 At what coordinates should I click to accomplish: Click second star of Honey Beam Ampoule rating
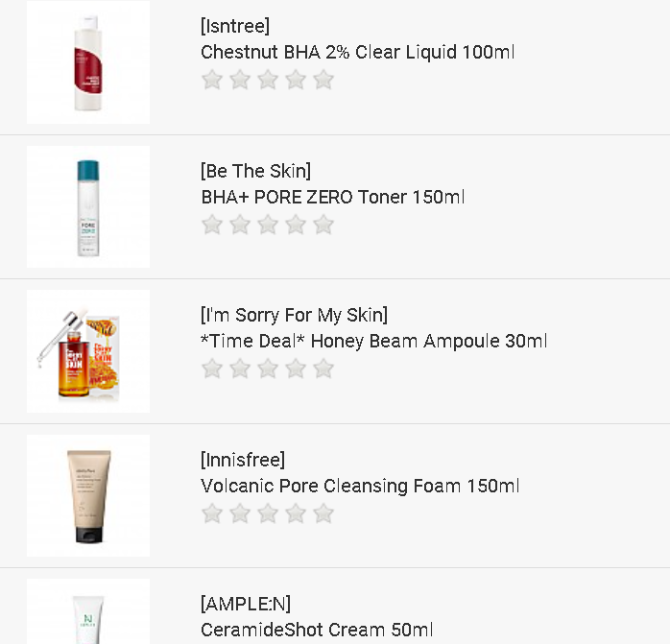pos(240,369)
